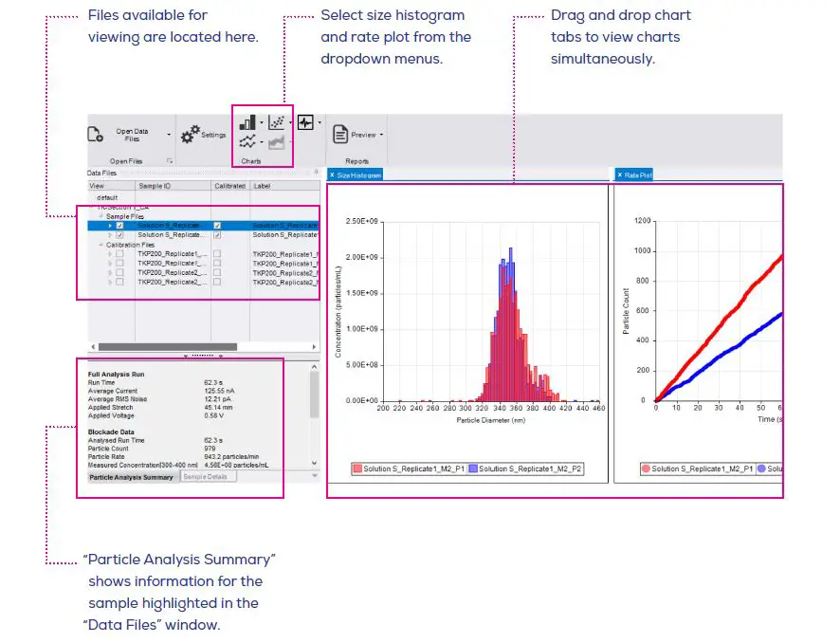Open the Preview dropdown arrow
The height and width of the screenshot is (643, 840).
point(380,134)
